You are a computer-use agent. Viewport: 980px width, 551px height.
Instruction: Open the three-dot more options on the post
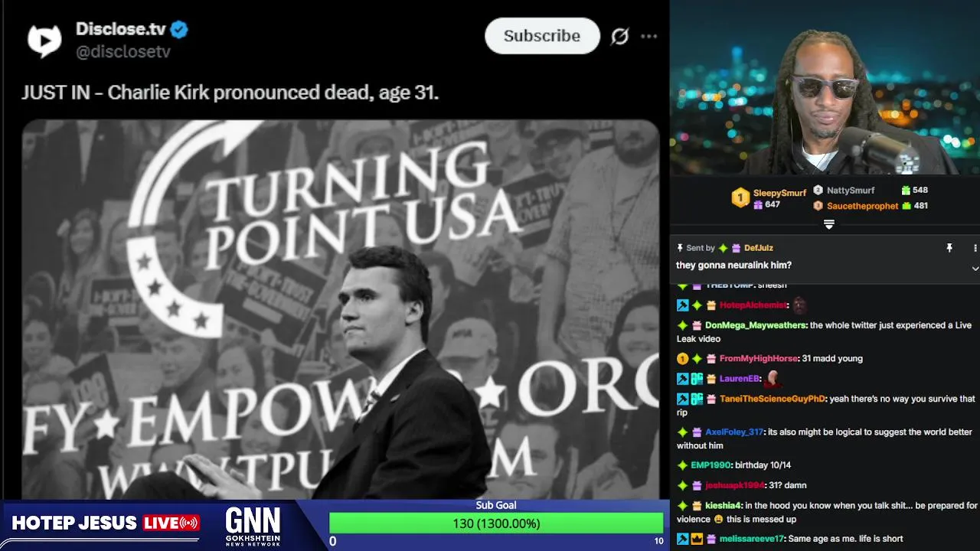point(648,36)
